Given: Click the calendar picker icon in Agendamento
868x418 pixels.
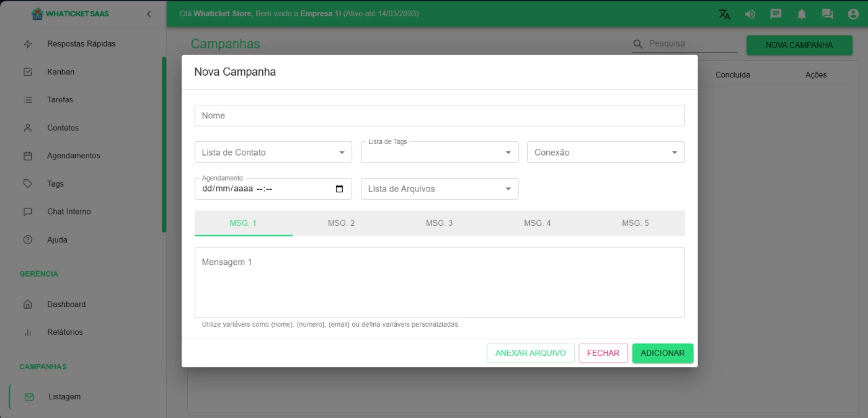Looking at the screenshot, I should point(339,189).
